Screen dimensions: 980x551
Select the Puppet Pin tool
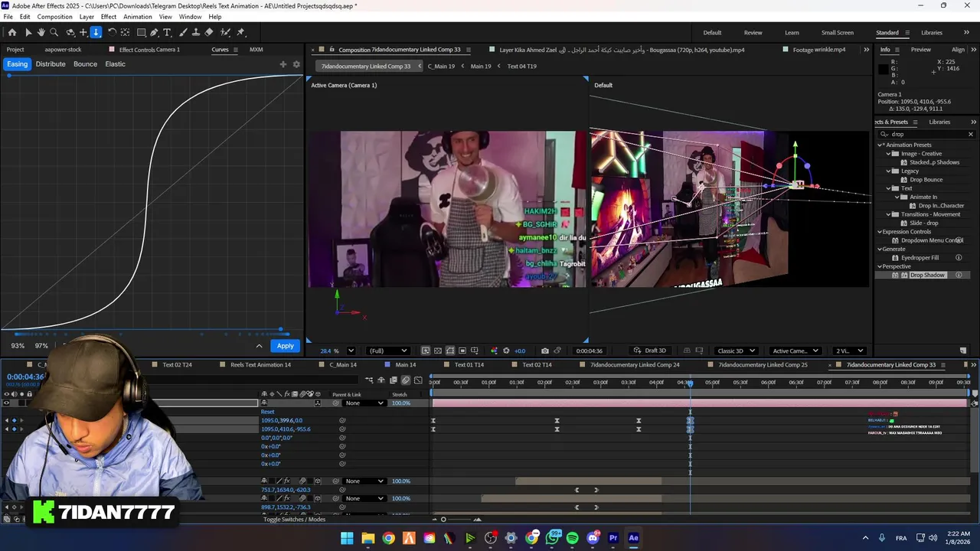(240, 32)
